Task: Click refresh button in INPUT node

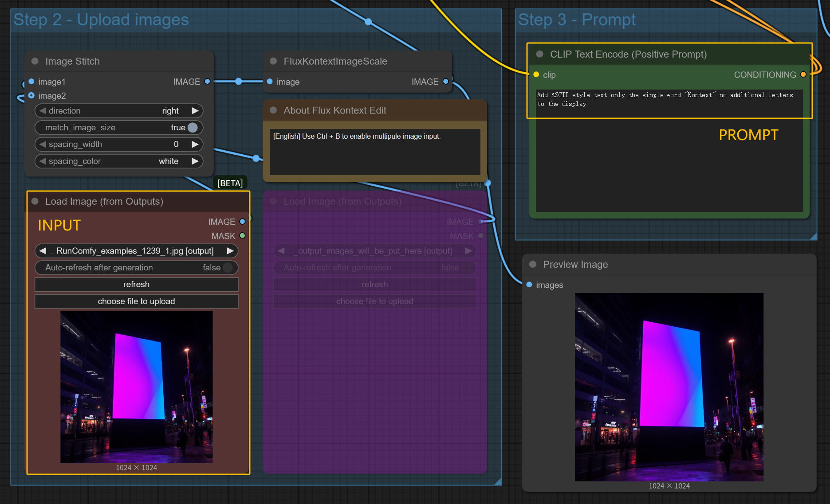Action: [x=137, y=285]
